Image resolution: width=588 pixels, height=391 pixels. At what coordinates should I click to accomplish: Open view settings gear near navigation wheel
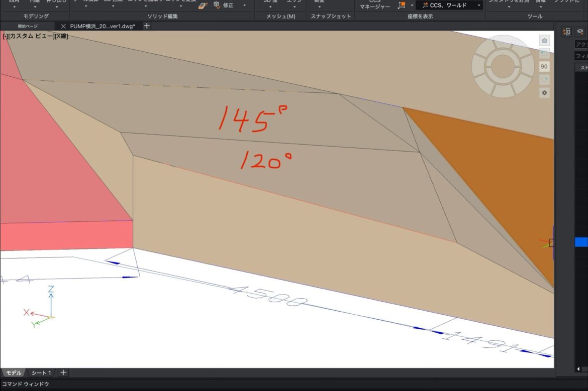[544, 93]
